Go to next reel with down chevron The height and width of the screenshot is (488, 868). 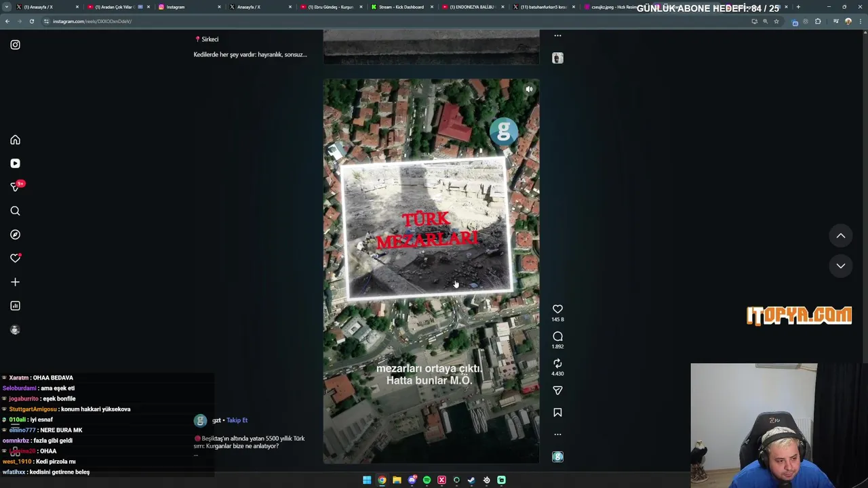click(x=840, y=266)
